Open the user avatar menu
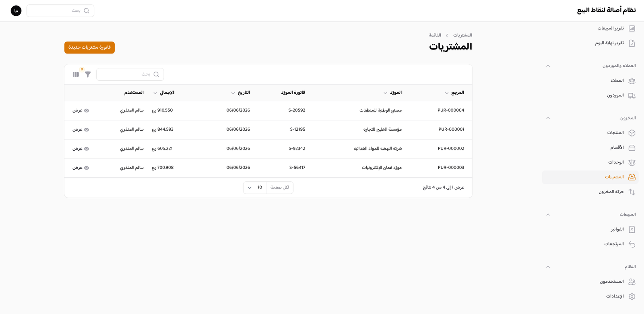This screenshot has height=314, width=644. tap(16, 11)
